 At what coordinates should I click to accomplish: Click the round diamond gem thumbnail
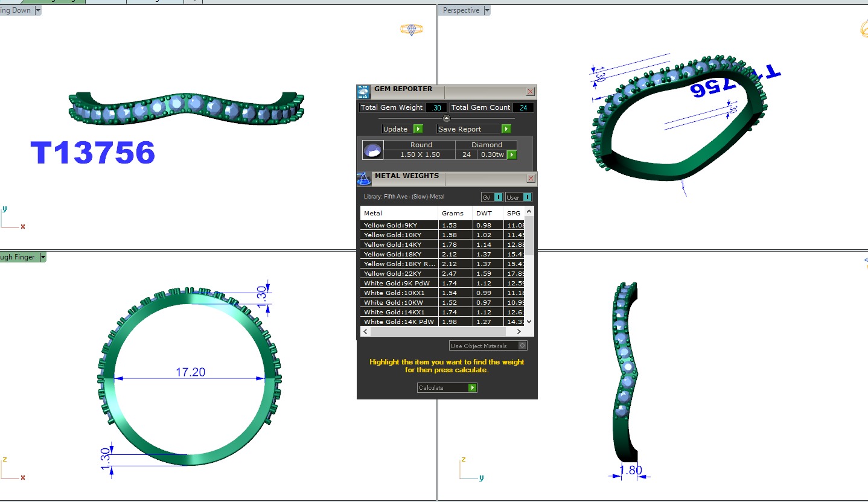[372, 150]
